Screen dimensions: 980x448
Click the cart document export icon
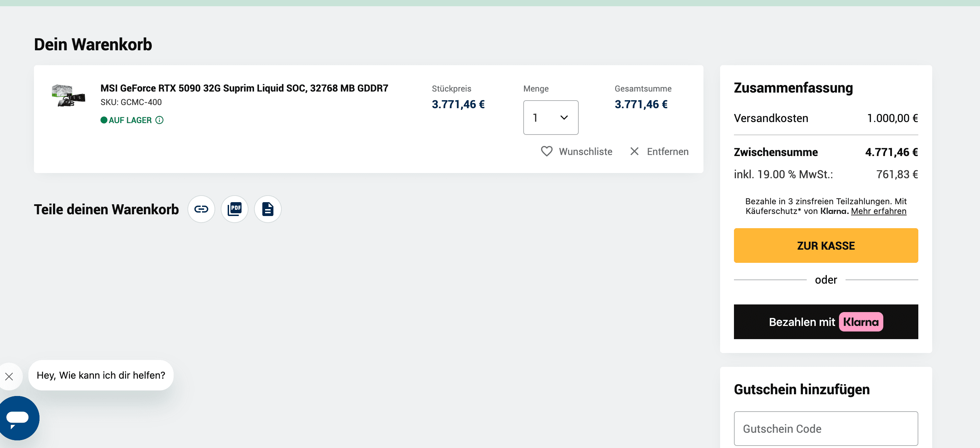[268, 209]
